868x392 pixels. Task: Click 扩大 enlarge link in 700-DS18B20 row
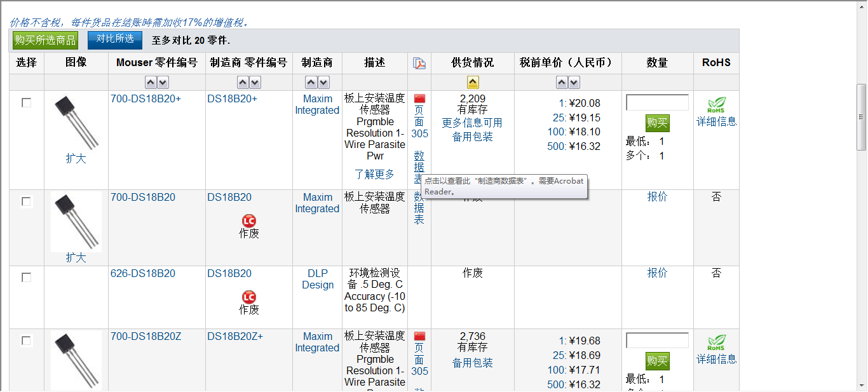coord(76,258)
